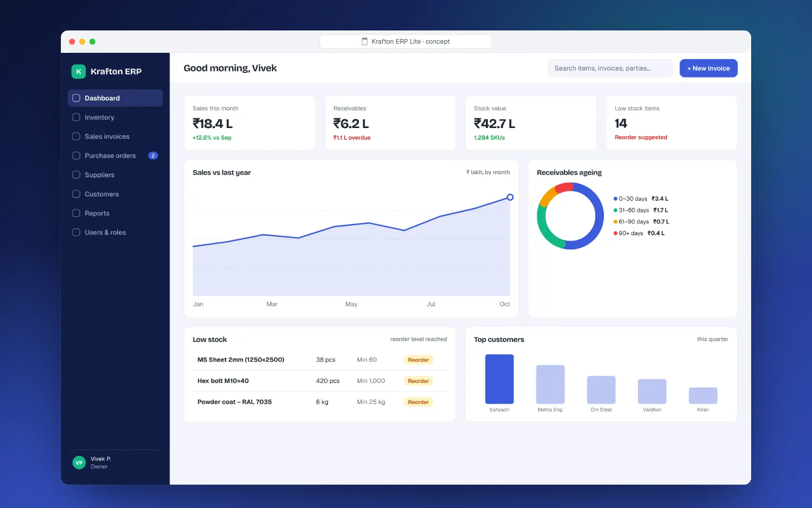Click the VP user avatar
Screen dimensions: 812x508
tap(79, 463)
